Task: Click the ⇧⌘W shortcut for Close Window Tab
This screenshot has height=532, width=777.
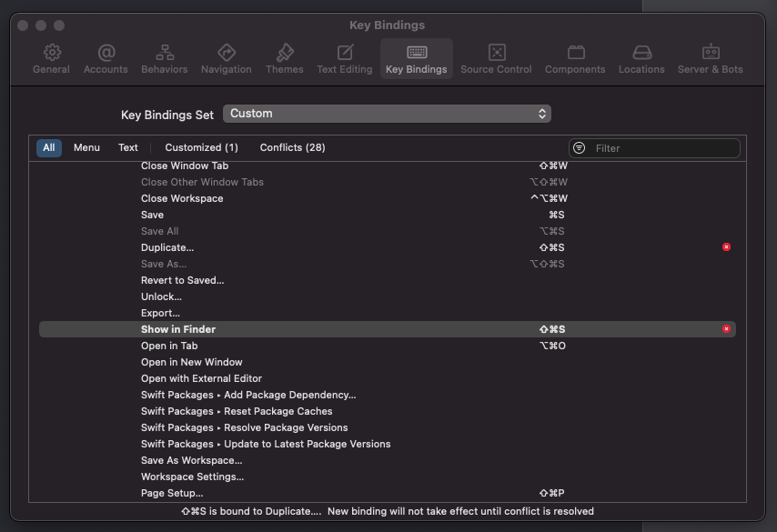Action: point(553,166)
